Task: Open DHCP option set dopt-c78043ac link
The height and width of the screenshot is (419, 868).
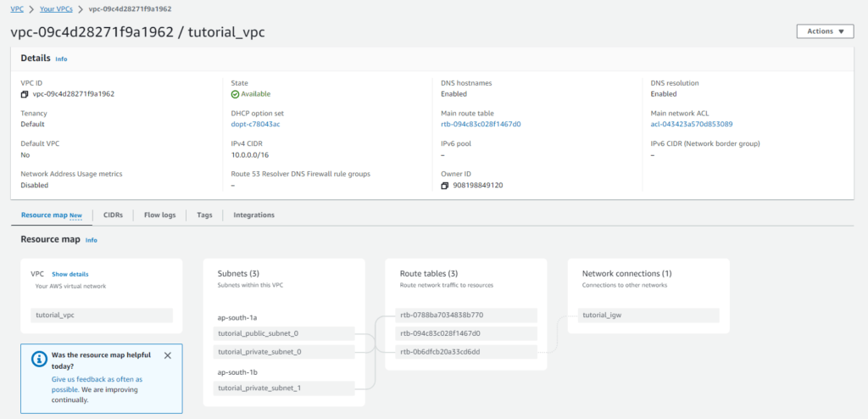Action: (x=255, y=124)
